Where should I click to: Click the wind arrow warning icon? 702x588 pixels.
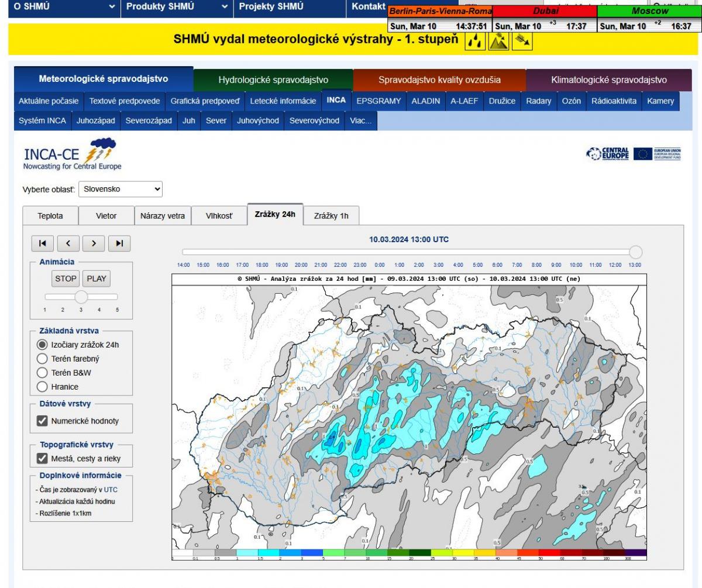click(x=521, y=40)
